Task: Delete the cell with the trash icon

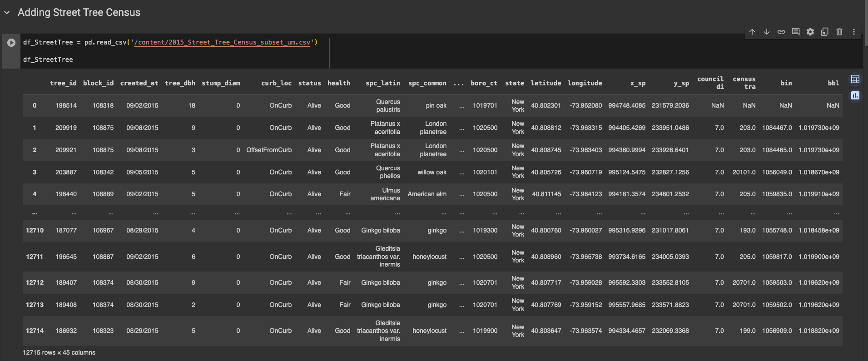Action: [x=839, y=32]
